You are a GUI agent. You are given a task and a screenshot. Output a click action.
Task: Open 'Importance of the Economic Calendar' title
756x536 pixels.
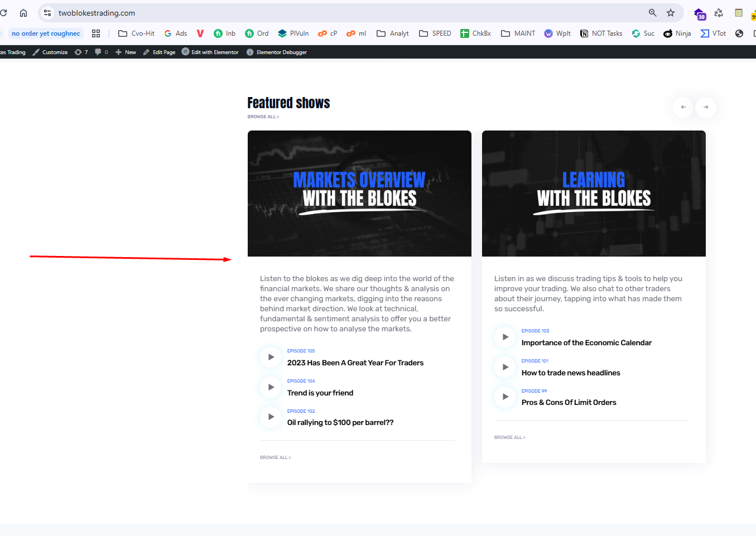tap(586, 342)
